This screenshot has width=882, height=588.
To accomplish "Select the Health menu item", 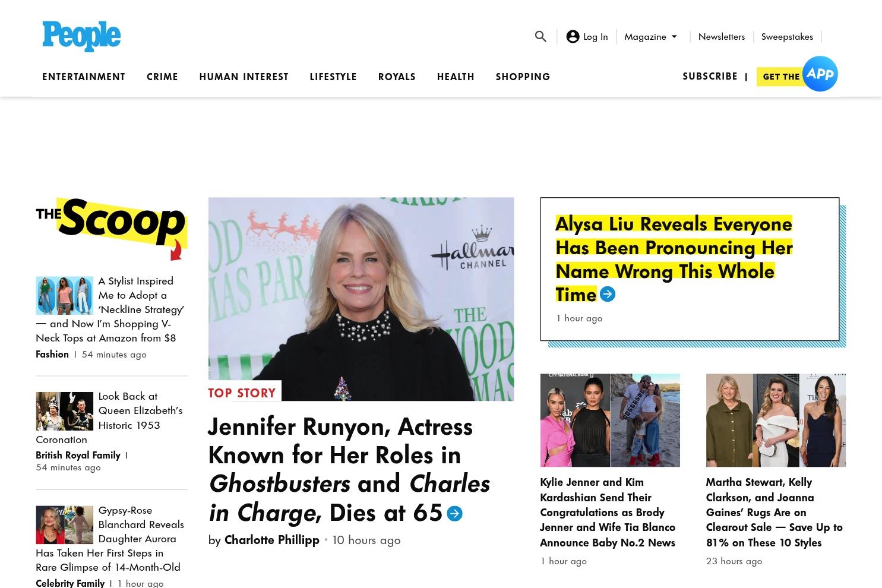I will [x=456, y=77].
